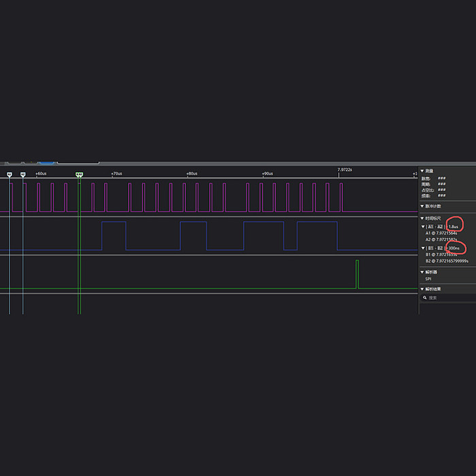Click the +80us time ruler label
Viewport: 476px width, 476px height.
click(192, 173)
